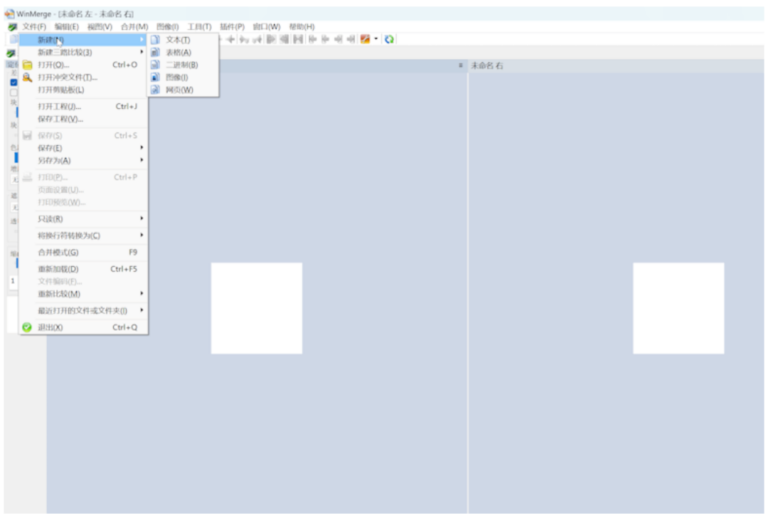
Task: Click the 未命名 右 pane header
Action: pos(487,65)
